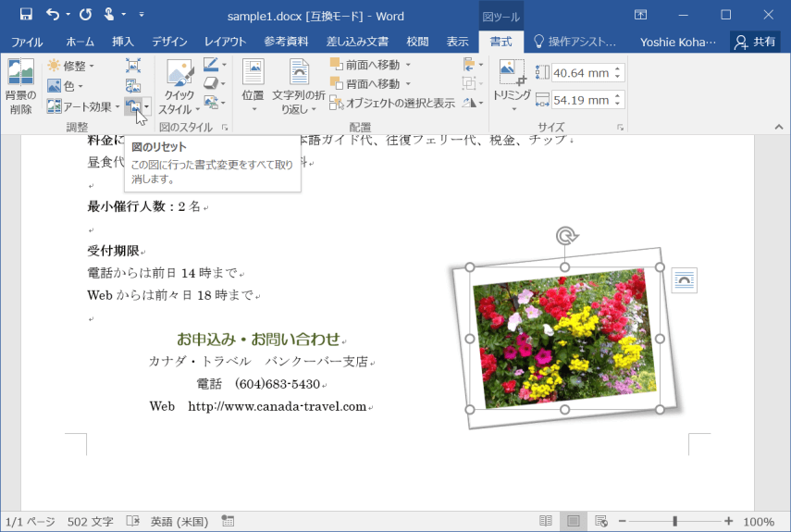
Task: Open the アート効果 artistic effects dropdown
Action: (83, 106)
